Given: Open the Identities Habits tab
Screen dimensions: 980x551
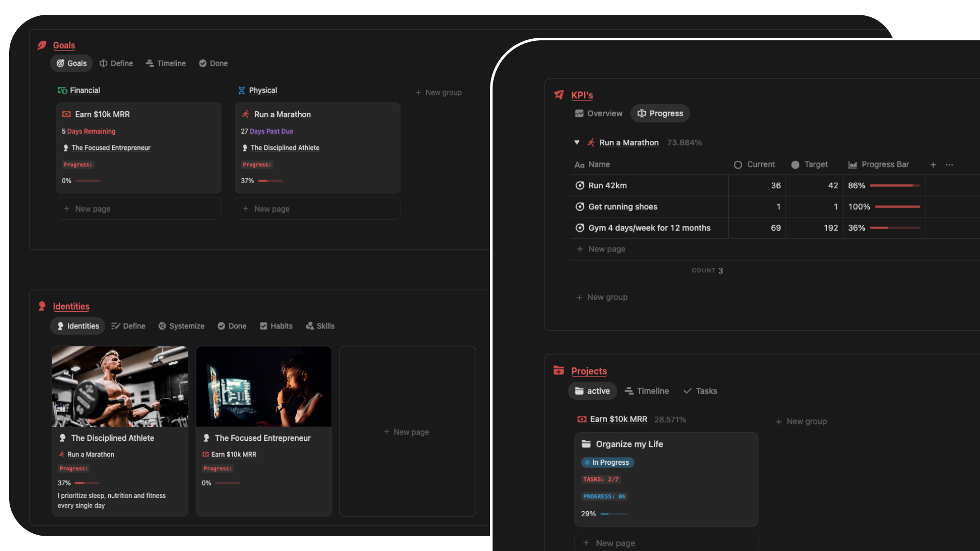Looking at the screenshot, I should [x=276, y=326].
